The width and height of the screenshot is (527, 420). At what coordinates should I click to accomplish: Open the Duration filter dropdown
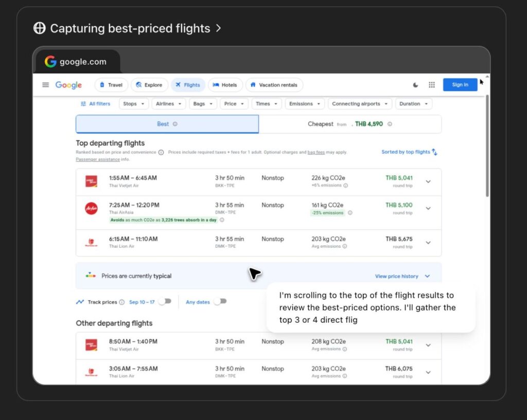coord(413,104)
